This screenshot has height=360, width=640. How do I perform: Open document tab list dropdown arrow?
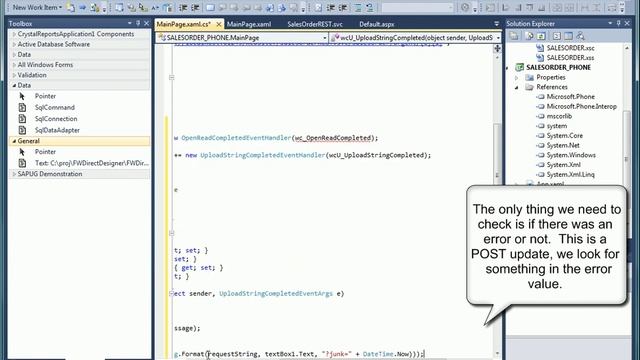pyautogui.click(x=496, y=24)
